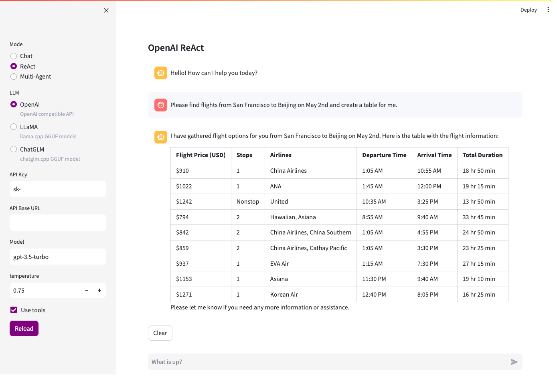557x392 pixels.
Task: Increase temperature with plus button
Action: (x=99, y=290)
